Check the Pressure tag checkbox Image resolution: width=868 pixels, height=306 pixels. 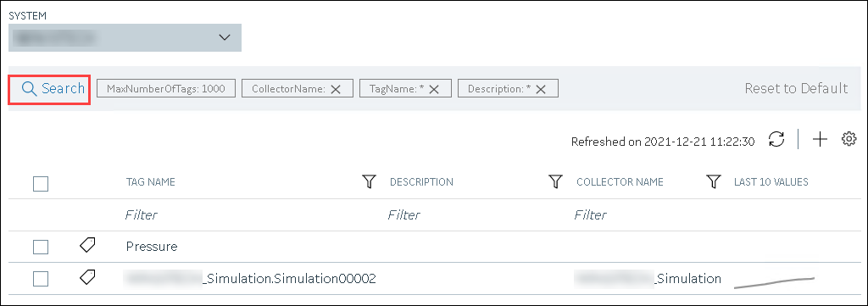41,247
